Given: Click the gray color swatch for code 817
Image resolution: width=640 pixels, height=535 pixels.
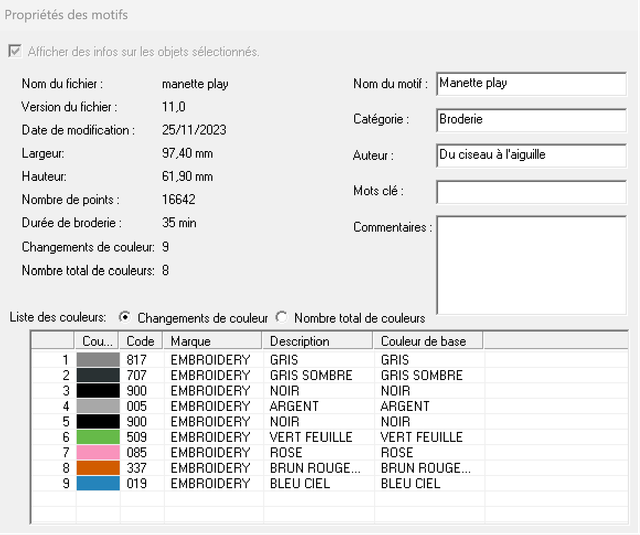Looking at the screenshot, I should (98, 359).
